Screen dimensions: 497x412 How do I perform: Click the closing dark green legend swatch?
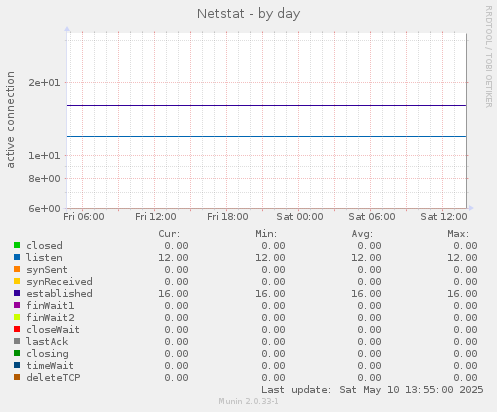[17, 353]
